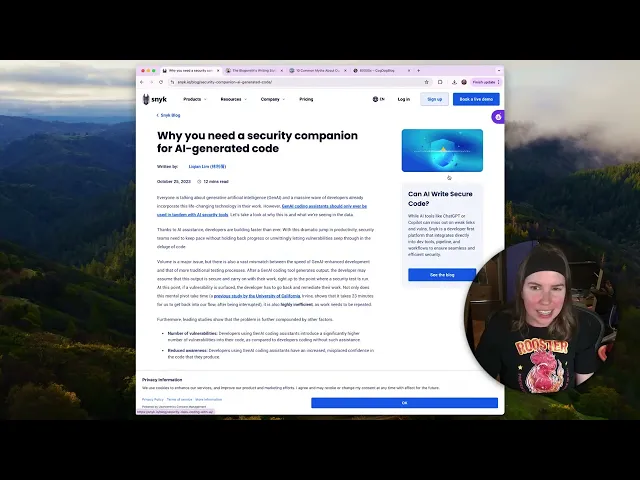Viewport: 640px width, 480px height.
Task: Reload the page with the refresh icon
Action: [161, 82]
